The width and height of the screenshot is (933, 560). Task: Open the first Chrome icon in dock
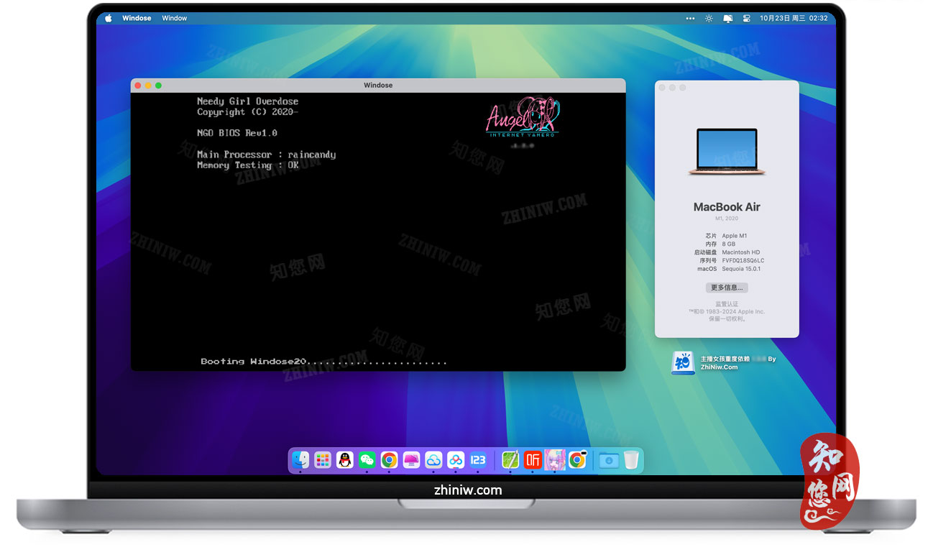click(x=389, y=460)
